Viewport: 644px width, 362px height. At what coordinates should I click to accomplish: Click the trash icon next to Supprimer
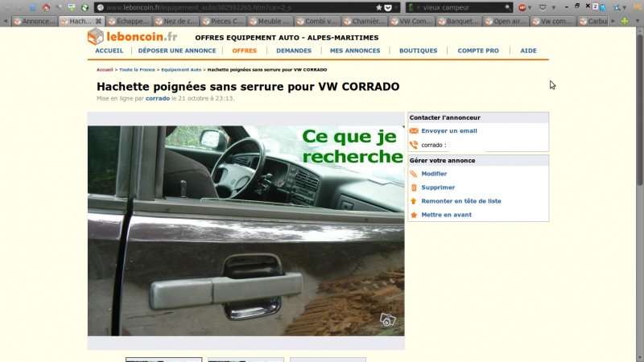click(414, 187)
